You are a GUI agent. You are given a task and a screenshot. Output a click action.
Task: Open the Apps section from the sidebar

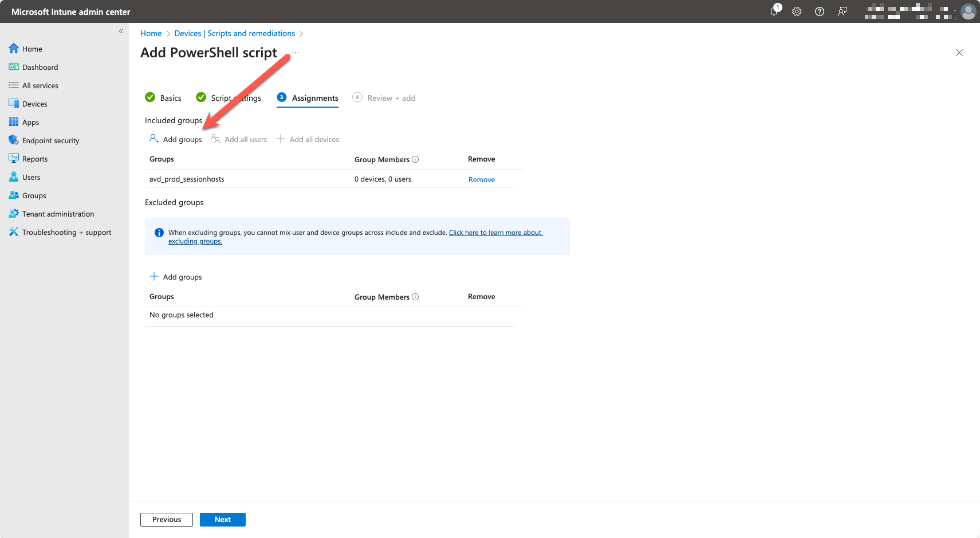point(30,121)
